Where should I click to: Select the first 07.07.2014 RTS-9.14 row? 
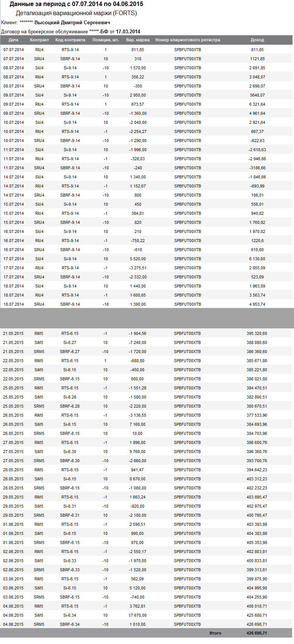pos(146,50)
